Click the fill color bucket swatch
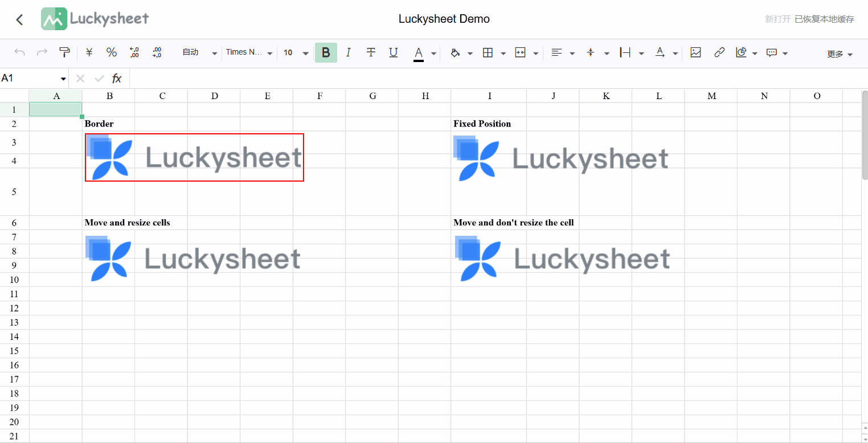Screen dimensions: 868x443 [x=455, y=53]
